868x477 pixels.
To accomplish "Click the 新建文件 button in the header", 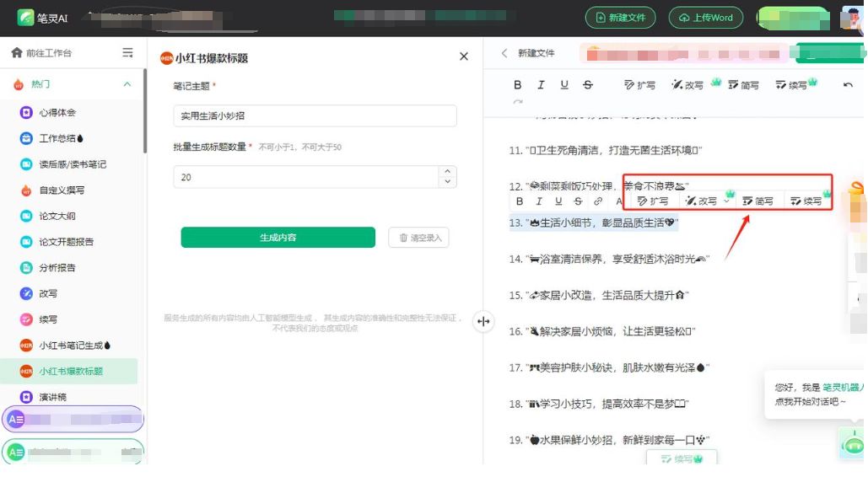I will click(620, 18).
